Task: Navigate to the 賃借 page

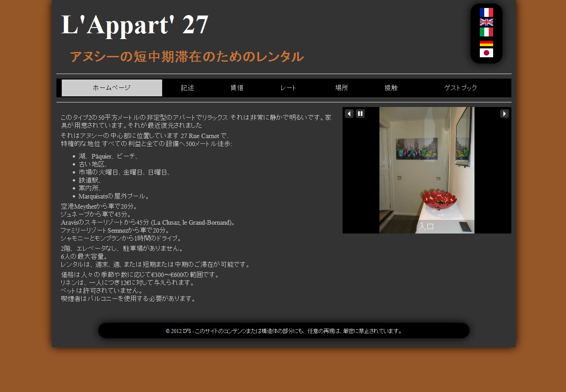Action: coord(237,88)
